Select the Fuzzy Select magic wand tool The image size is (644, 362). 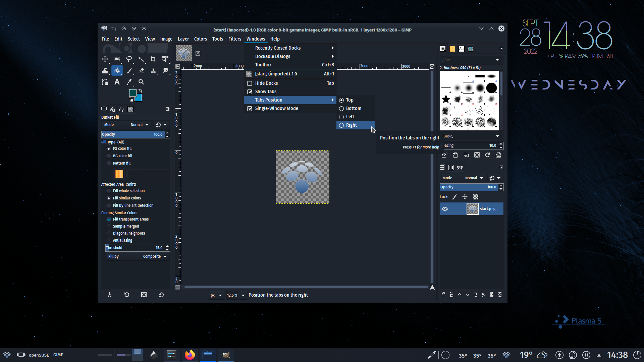point(141,59)
